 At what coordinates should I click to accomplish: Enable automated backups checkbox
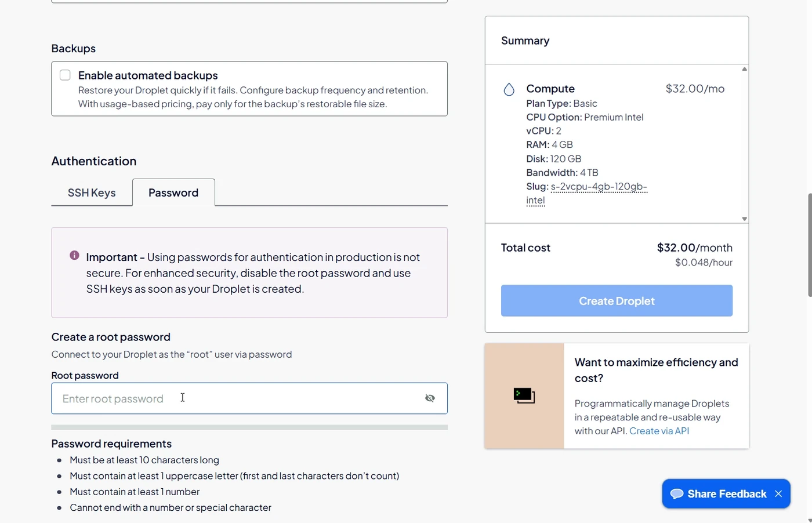pyautogui.click(x=65, y=75)
